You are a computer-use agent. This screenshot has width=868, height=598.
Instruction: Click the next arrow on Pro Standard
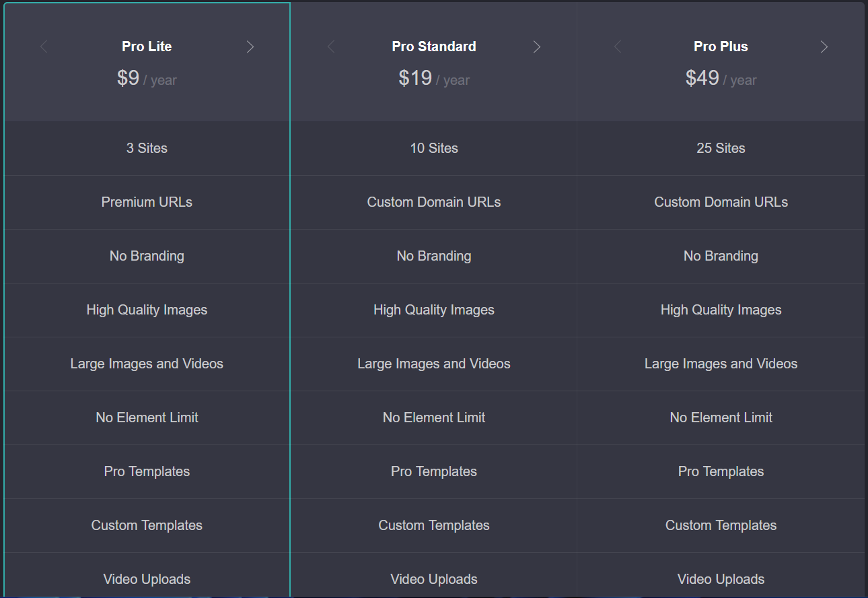coord(537,46)
